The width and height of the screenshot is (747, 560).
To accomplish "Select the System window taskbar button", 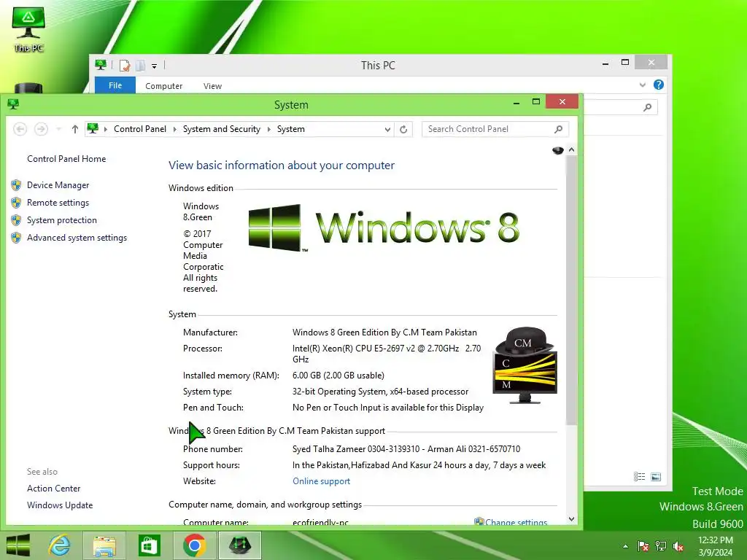I will (x=239, y=545).
